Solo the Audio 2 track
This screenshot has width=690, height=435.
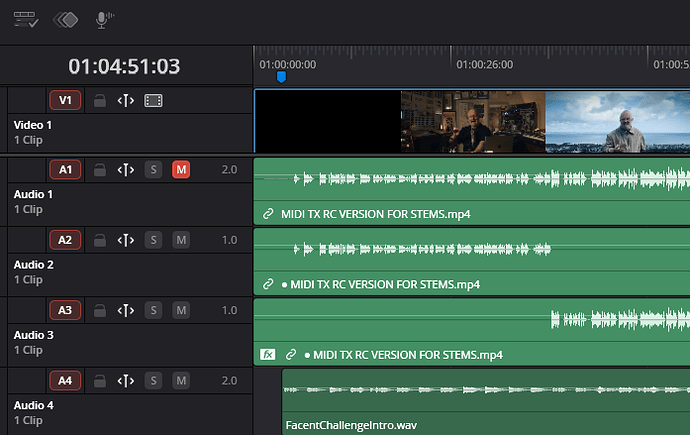tap(153, 240)
